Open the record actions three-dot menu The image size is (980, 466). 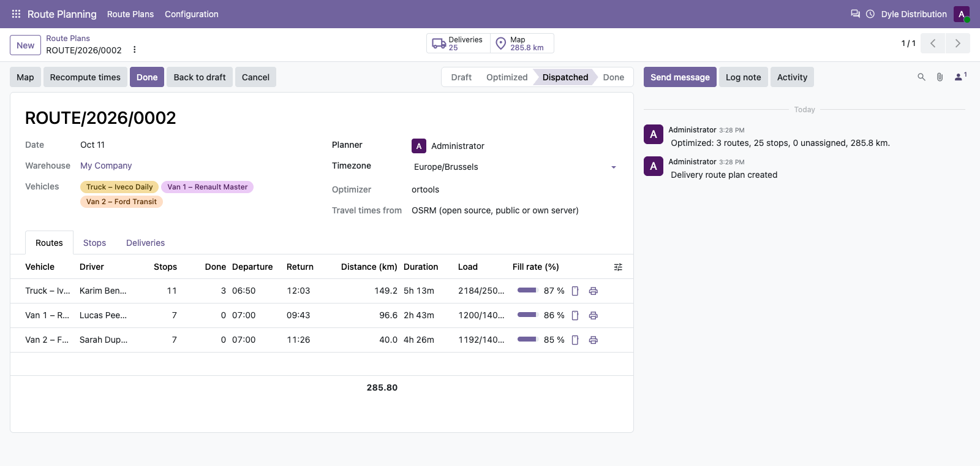[135, 50]
